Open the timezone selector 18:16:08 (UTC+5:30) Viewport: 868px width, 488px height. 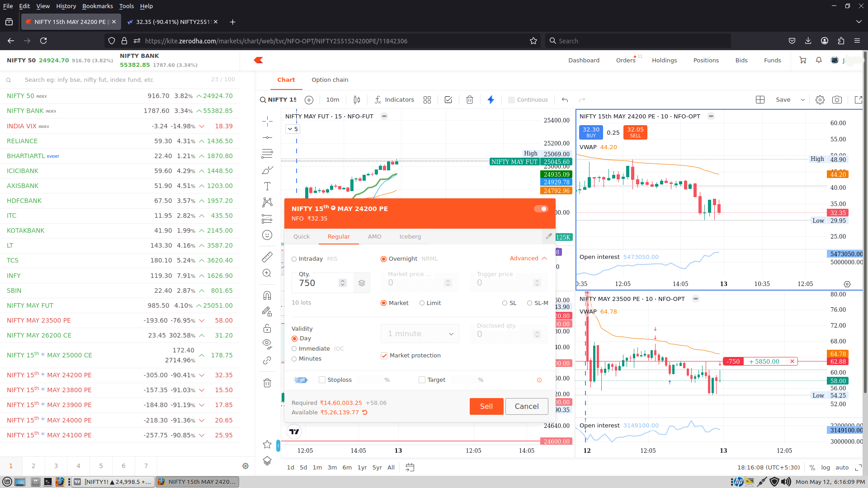point(769,468)
